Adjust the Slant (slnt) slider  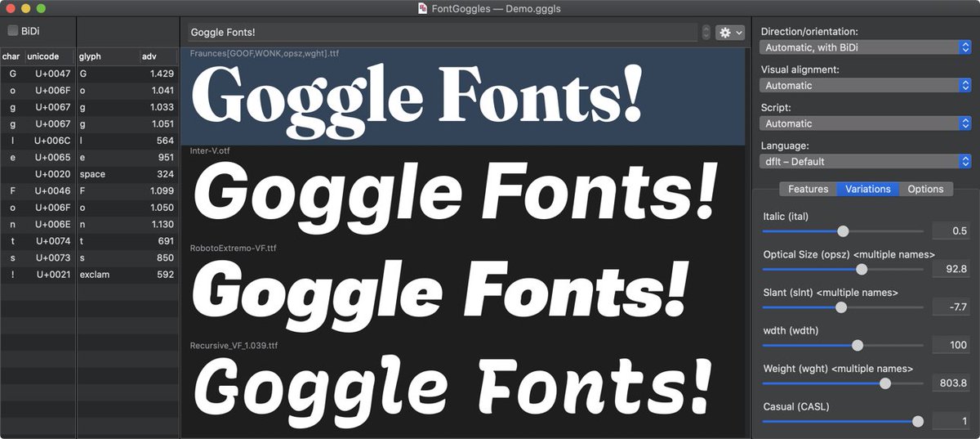(843, 307)
